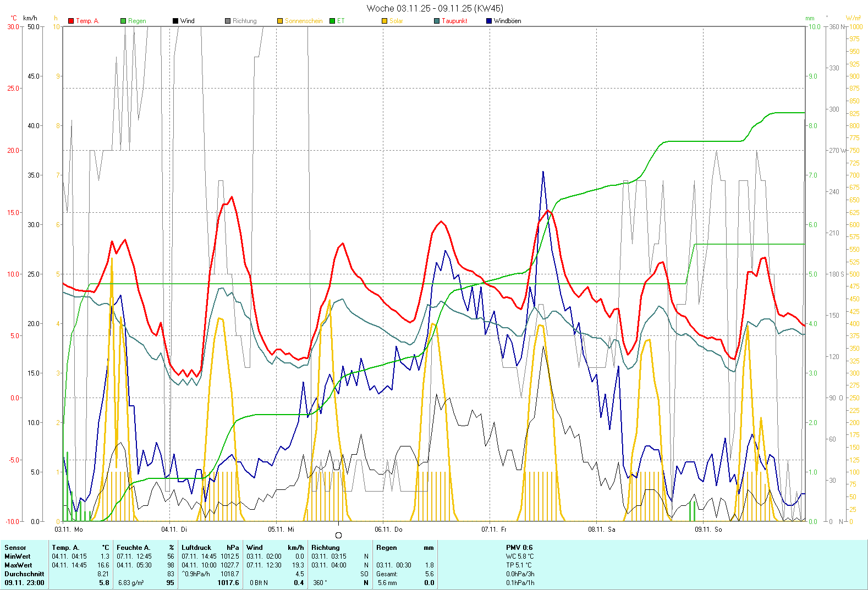Click the red Temp. A. legend swatch
The width and height of the screenshot is (868, 590).
click(x=71, y=21)
